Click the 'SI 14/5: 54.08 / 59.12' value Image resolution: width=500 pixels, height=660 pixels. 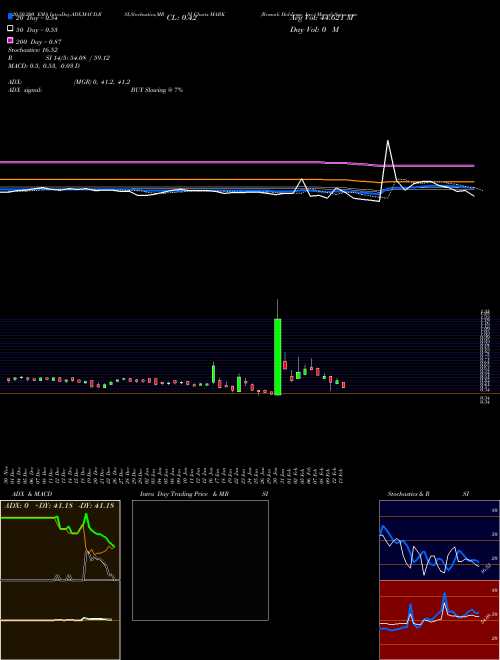[78, 58]
